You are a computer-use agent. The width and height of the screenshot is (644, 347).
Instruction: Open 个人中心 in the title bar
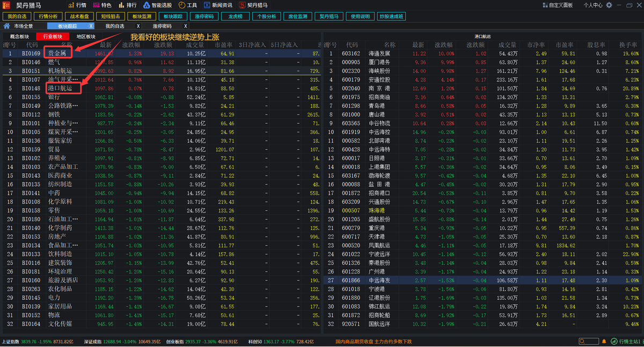pos(592,5)
